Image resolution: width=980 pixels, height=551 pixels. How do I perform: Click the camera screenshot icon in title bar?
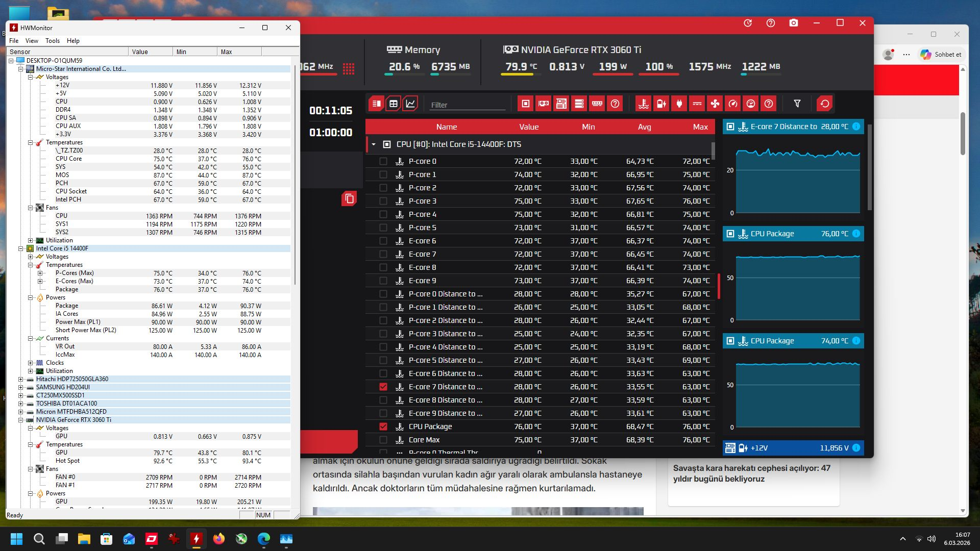tap(793, 23)
